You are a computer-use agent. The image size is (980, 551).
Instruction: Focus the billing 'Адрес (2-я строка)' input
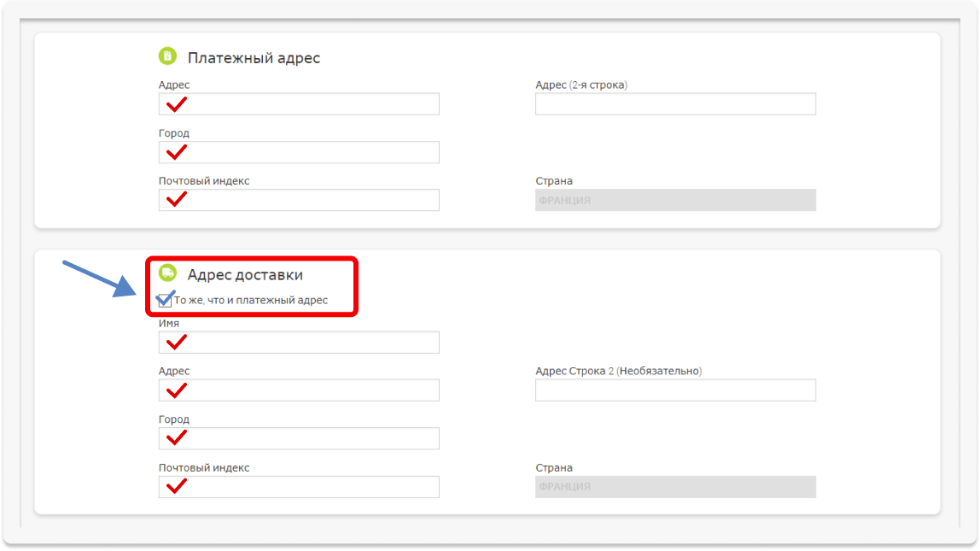[675, 104]
